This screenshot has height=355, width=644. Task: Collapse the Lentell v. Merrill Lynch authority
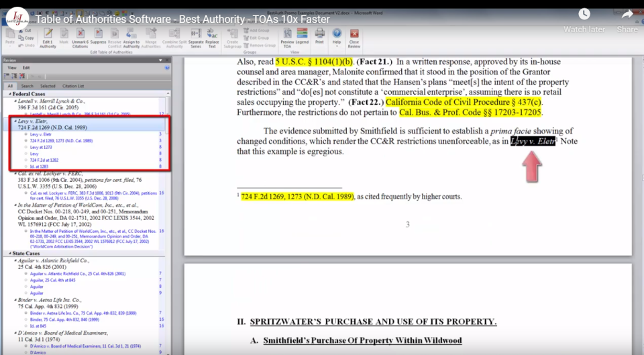15,101
